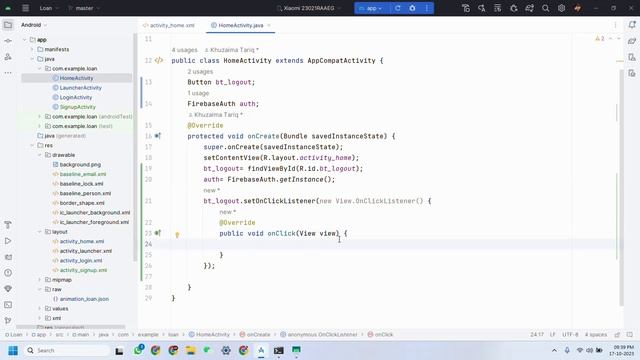Image resolution: width=640 pixels, height=360 pixels.
Task: Click the related XML file gutter icon on line 12
Action: [159, 60]
